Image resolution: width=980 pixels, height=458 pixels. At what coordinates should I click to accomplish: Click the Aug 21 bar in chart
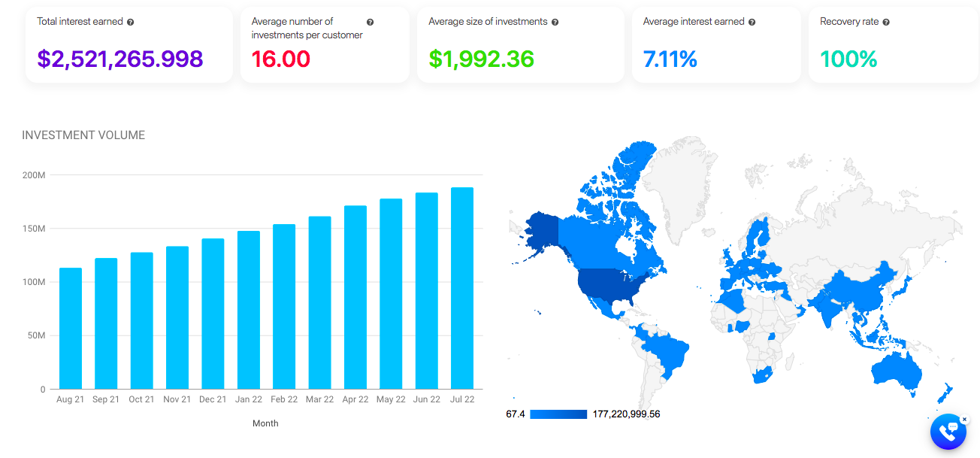pos(71,329)
